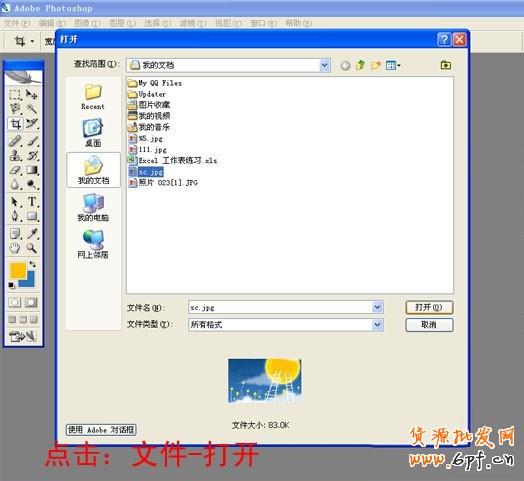This screenshot has height=481, width=524.
Task: Switch to Quick Mask mode
Action: click(31, 303)
